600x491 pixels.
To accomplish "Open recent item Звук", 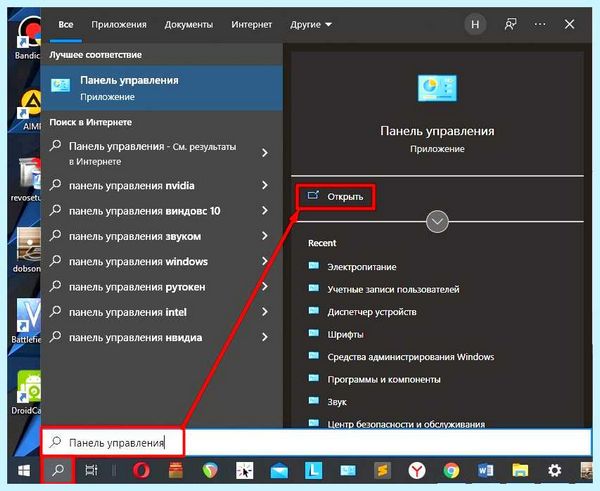I will point(328,402).
